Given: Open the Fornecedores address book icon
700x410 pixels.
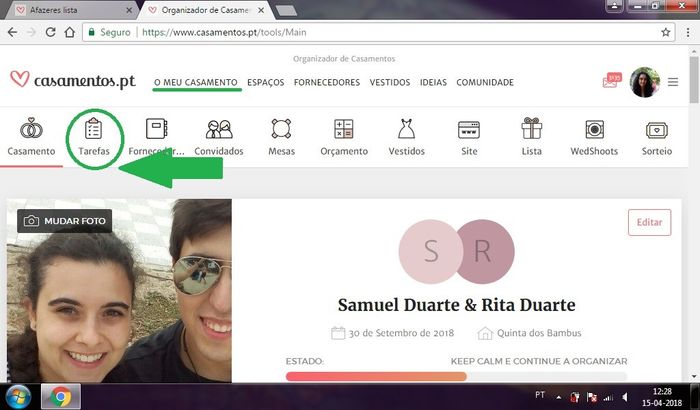Looking at the screenshot, I should [156, 131].
